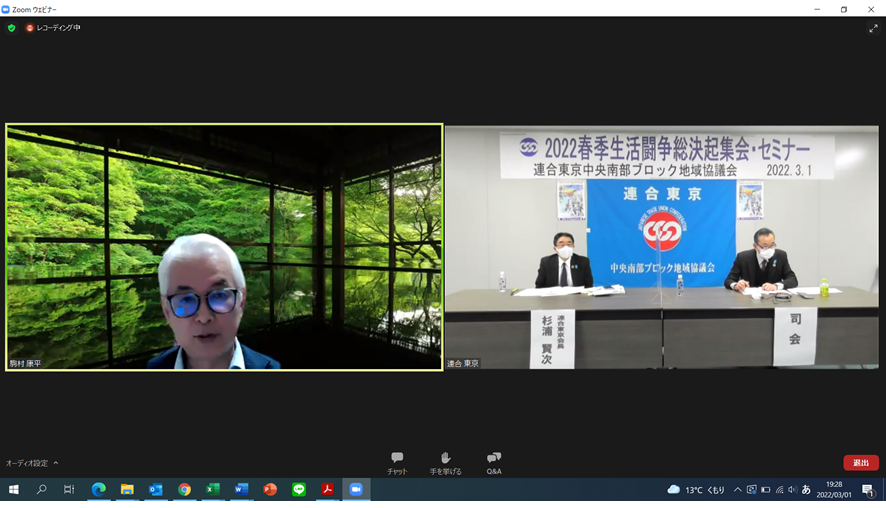This screenshot has height=508, width=886.
Task: Select the 連合東京 meeting room video
Action: click(x=662, y=248)
